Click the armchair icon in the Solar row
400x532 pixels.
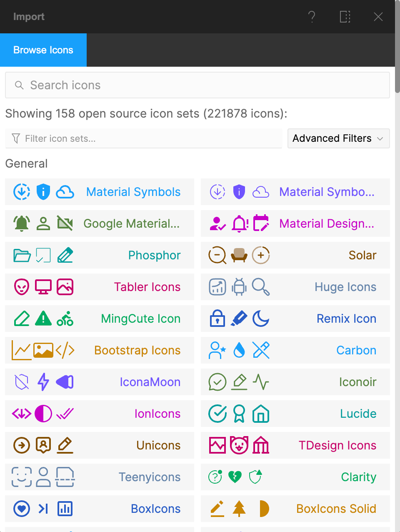[x=239, y=255]
